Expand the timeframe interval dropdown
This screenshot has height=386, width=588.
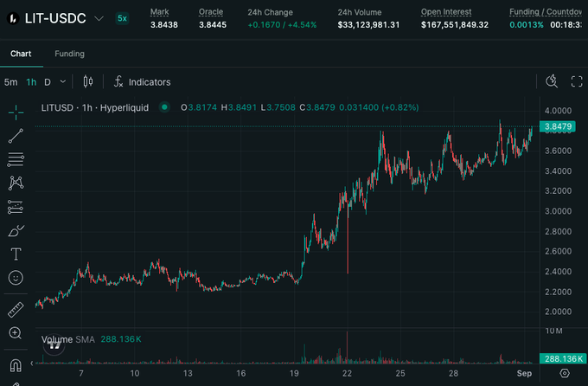click(63, 81)
